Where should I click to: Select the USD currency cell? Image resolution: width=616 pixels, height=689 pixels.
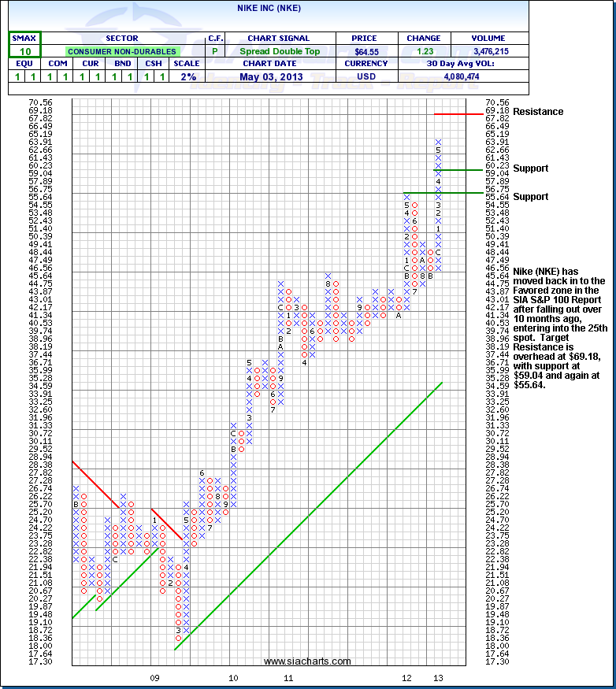367,76
